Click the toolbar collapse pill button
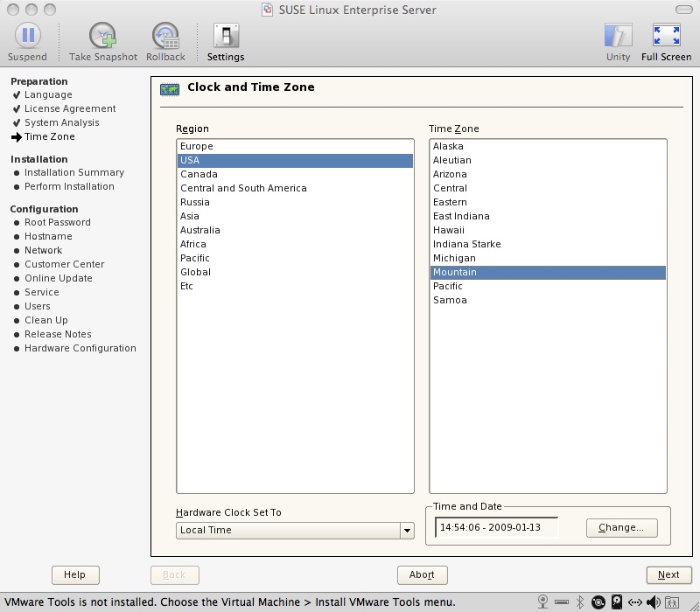This screenshot has height=612, width=700. click(683, 10)
